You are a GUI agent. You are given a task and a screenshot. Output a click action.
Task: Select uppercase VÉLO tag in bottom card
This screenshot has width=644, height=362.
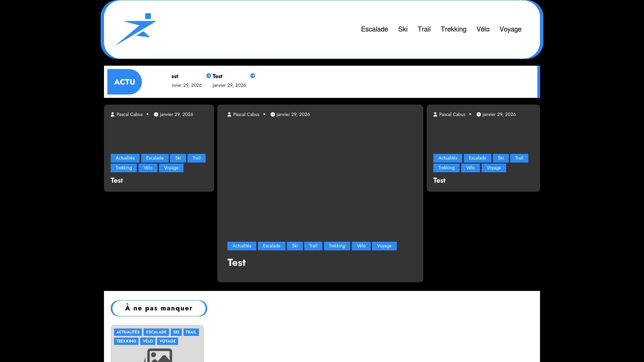click(x=148, y=341)
